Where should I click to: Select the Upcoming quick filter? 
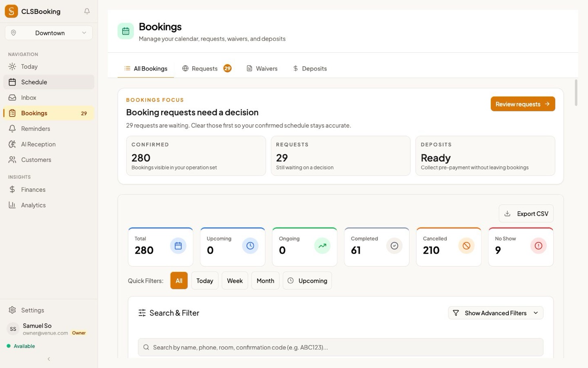coord(307,281)
